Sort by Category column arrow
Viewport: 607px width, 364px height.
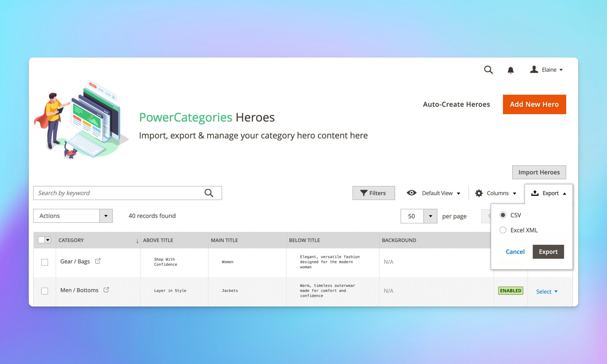[x=137, y=241]
